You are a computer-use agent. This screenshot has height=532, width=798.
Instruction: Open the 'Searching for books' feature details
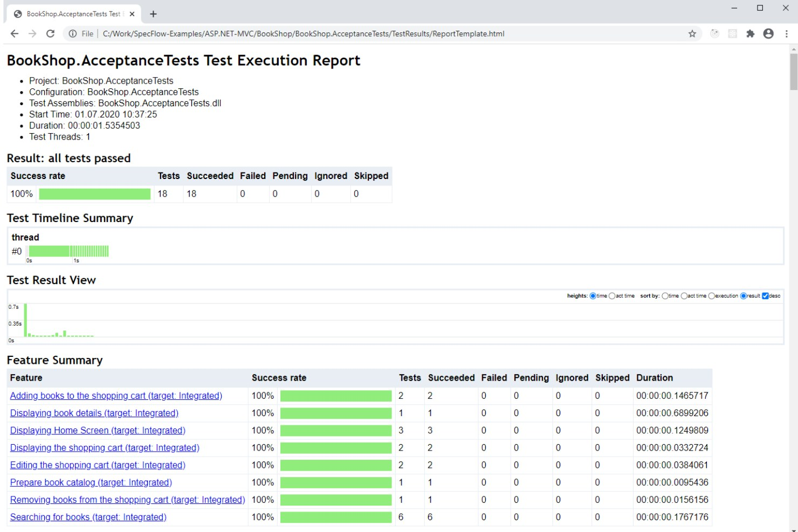click(88, 517)
